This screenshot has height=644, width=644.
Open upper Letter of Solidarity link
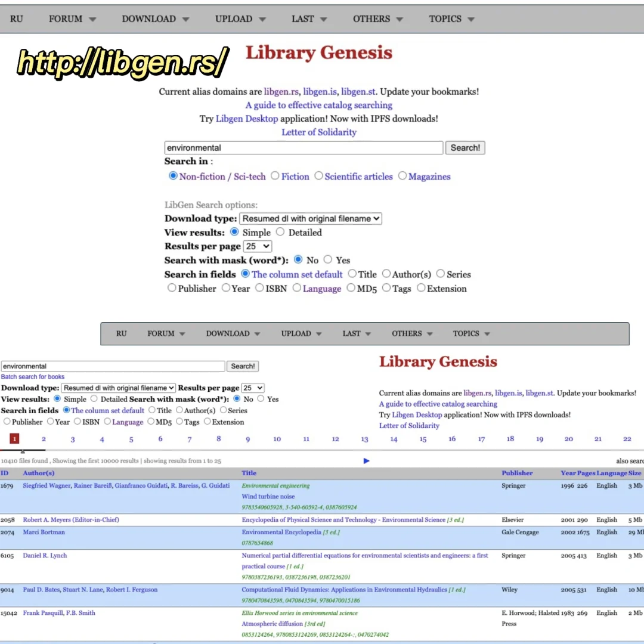(318, 132)
